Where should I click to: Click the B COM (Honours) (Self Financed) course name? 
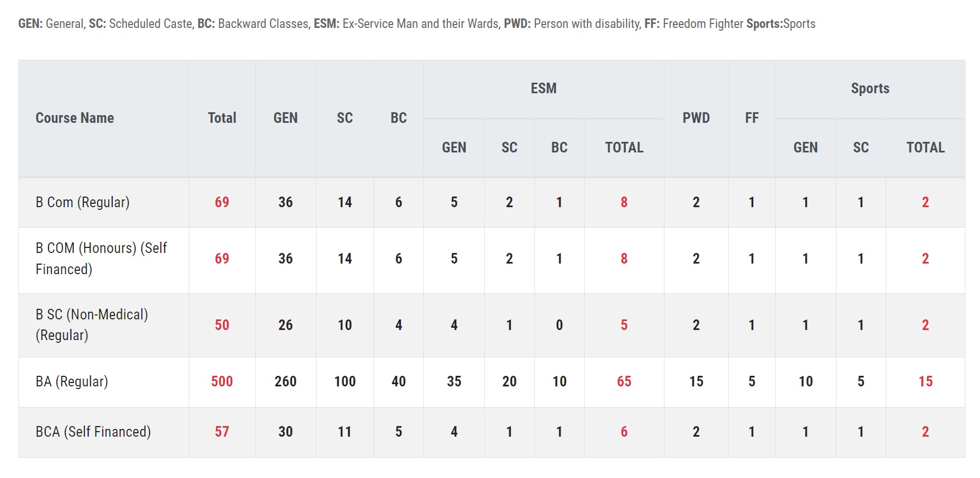click(x=101, y=259)
